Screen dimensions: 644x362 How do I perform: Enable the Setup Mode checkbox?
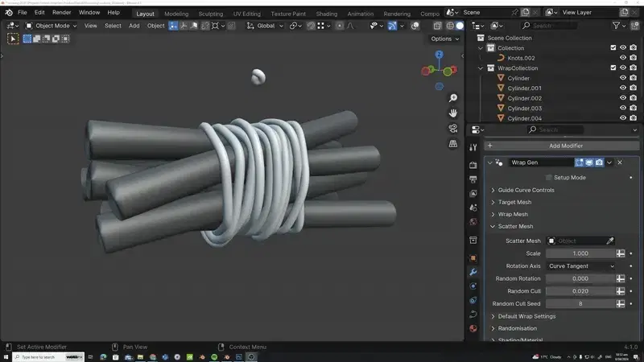click(549, 177)
